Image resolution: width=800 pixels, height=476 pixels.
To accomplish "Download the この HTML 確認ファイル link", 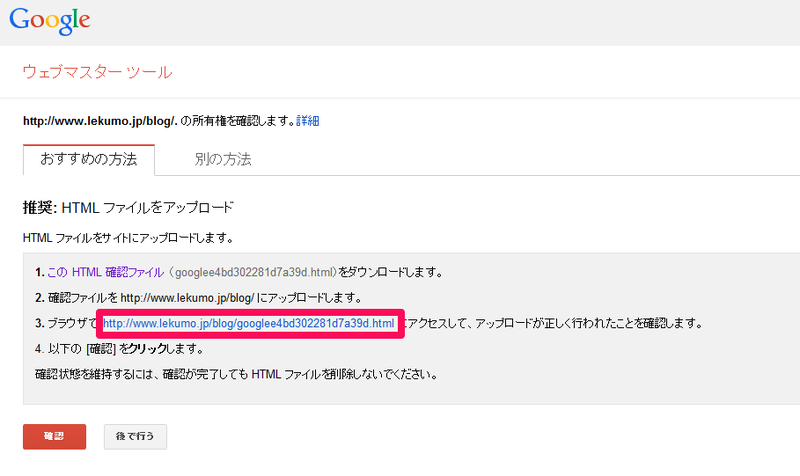I will (x=106, y=272).
